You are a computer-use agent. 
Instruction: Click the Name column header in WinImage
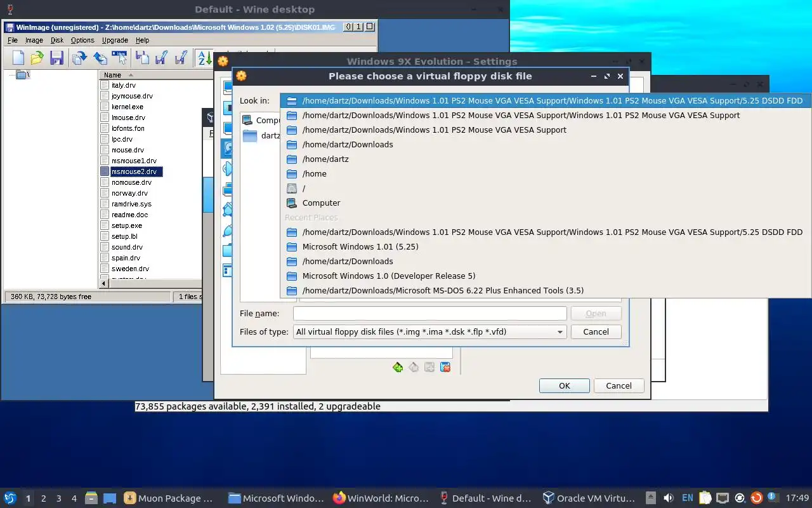pyautogui.click(x=155, y=75)
